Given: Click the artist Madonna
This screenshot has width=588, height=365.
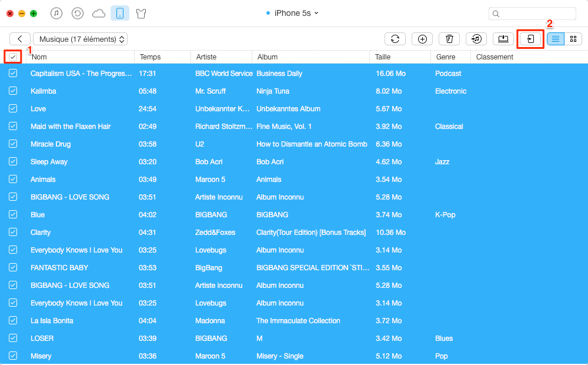Looking at the screenshot, I should [x=210, y=321].
